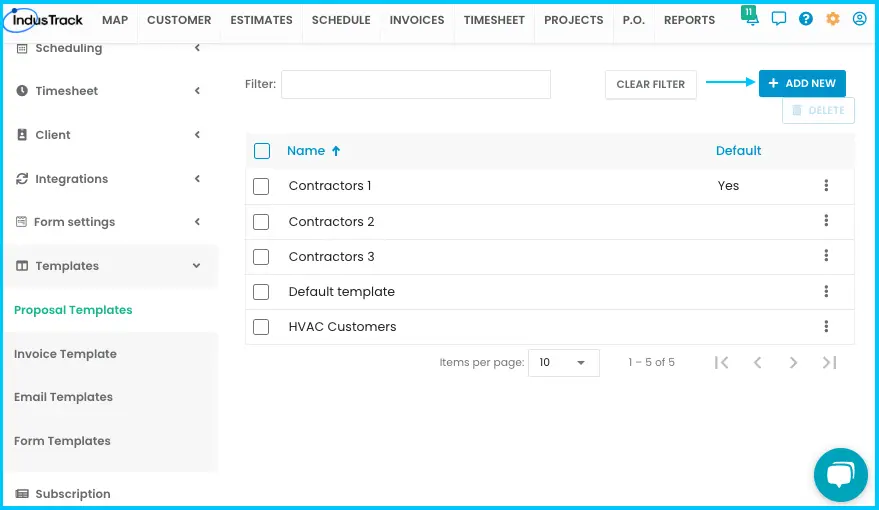Click the Name sort arrow icon
This screenshot has width=879, height=510.
pos(336,151)
